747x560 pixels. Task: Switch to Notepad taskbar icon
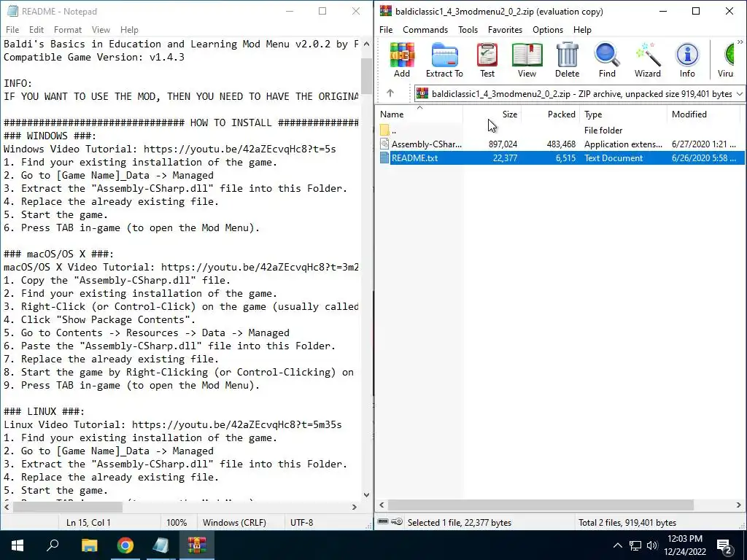pyautogui.click(x=160, y=545)
